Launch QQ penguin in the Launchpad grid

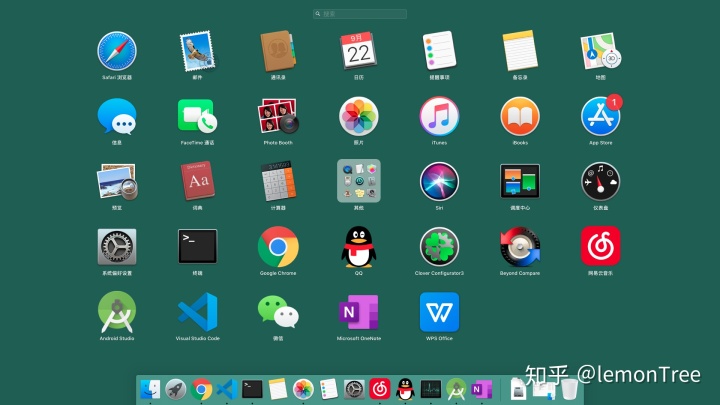[359, 247]
